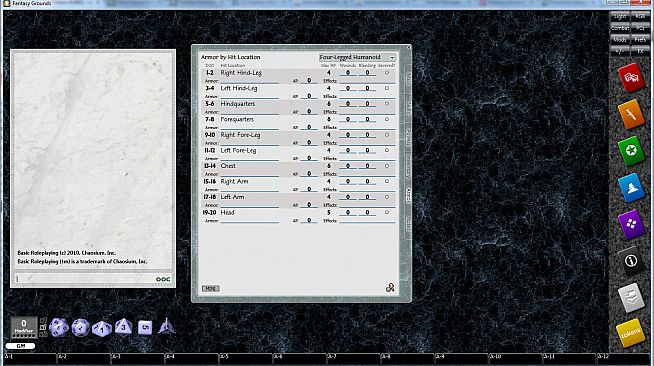Select the bottom side tab below Armor
The image size is (654, 366).
click(x=408, y=224)
